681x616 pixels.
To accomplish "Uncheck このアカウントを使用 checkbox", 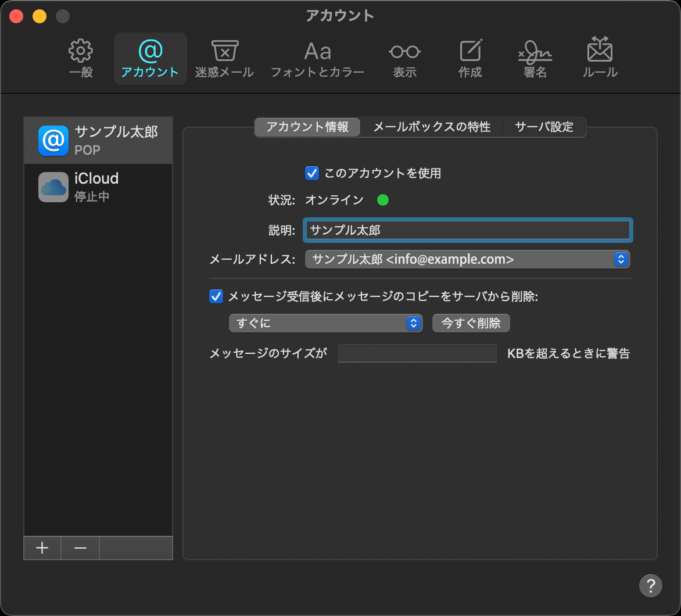I will (x=312, y=173).
